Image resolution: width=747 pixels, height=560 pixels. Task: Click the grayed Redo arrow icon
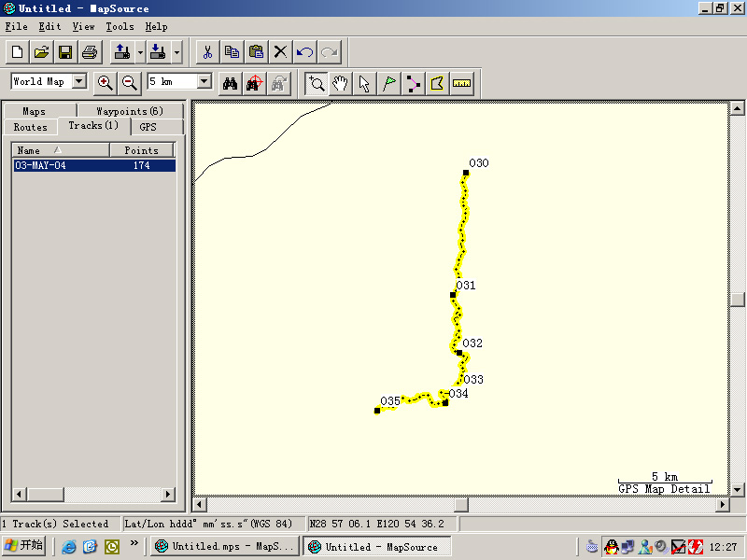tap(330, 52)
